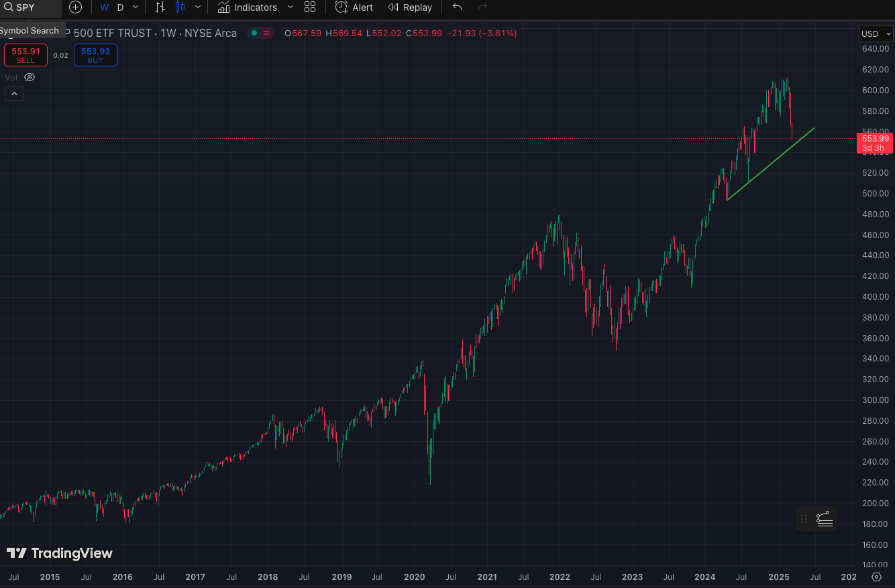Switch to the weekly W interval

point(104,7)
